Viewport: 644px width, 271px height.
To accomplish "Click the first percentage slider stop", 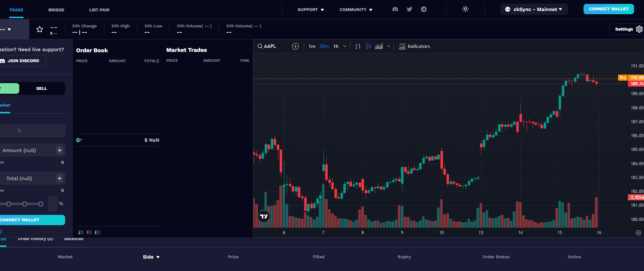I will [x=9, y=204].
